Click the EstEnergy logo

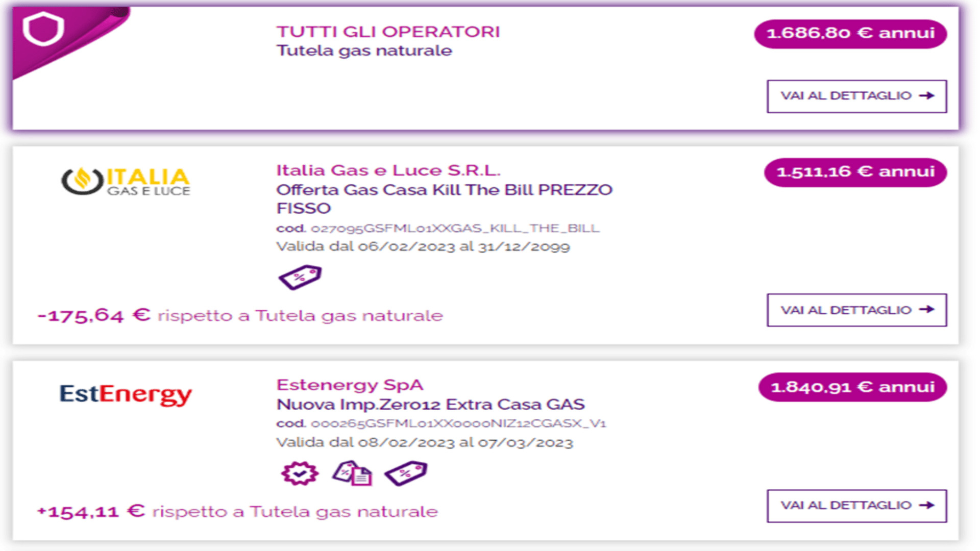coord(126,394)
